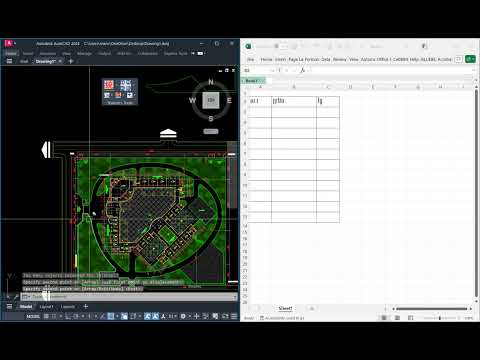Open the customization menu at status bar end
Viewport: 480px width, 360px height.
point(234,316)
